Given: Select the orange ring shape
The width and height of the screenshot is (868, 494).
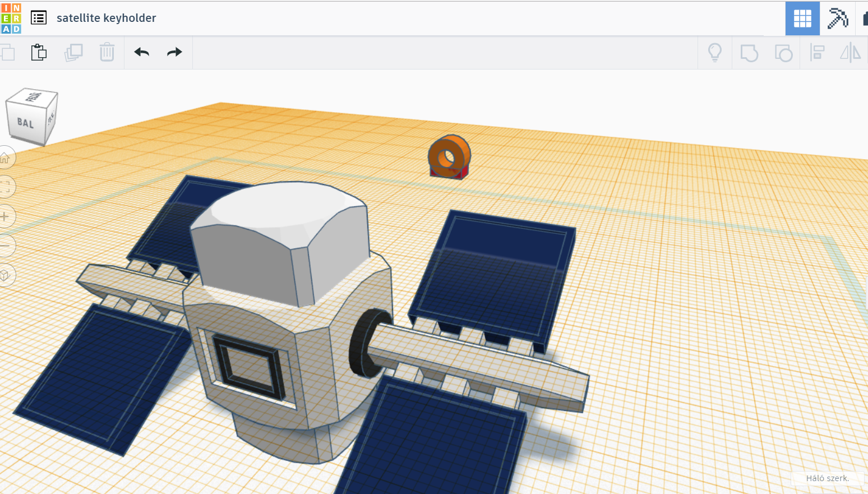Looking at the screenshot, I should coord(450,155).
